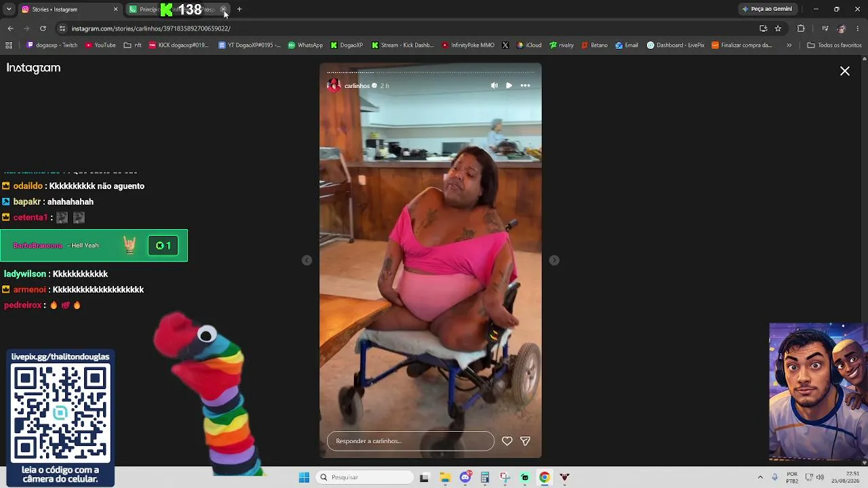Mute the Instagram story audio
Image resolution: width=868 pixels, height=488 pixels.
point(494,85)
